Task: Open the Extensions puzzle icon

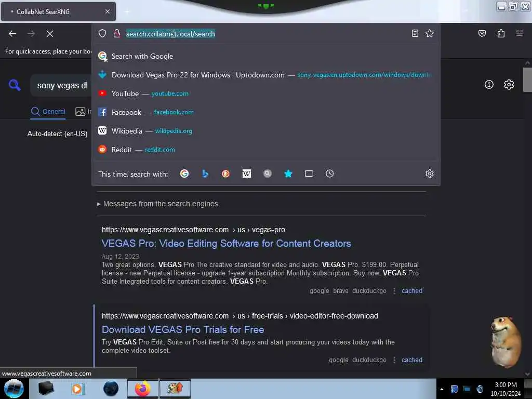Action: coord(501,33)
